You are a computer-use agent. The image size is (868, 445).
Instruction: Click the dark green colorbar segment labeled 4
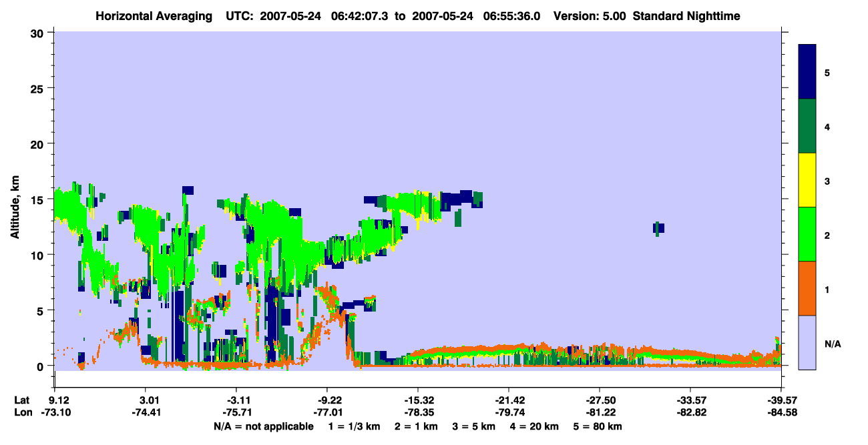click(807, 126)
